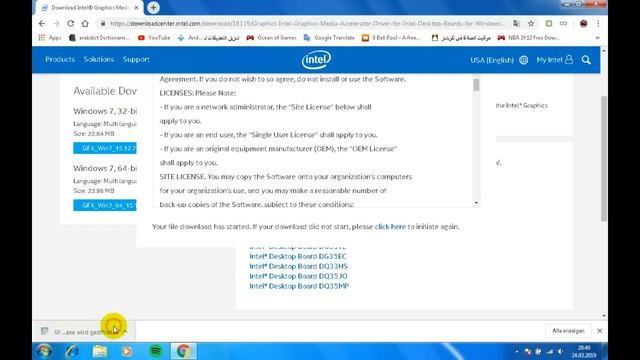Open Windows Explorer folder in taskbar
The image size is (640, 360).
point(100,351)
